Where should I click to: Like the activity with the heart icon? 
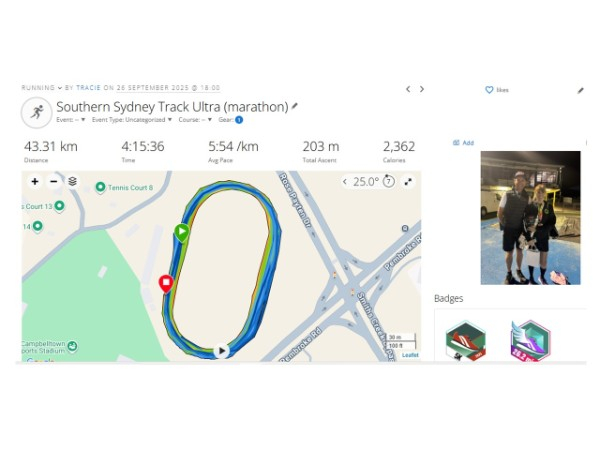(489, 90)
